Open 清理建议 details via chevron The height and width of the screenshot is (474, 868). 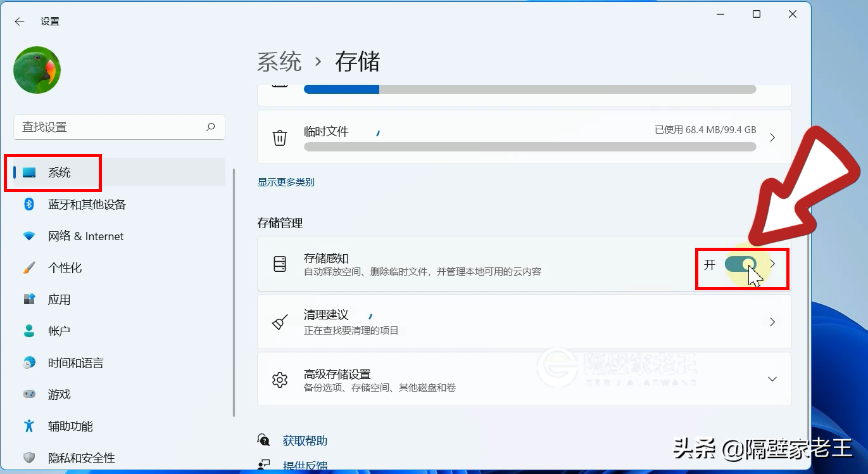coord(772,321)
